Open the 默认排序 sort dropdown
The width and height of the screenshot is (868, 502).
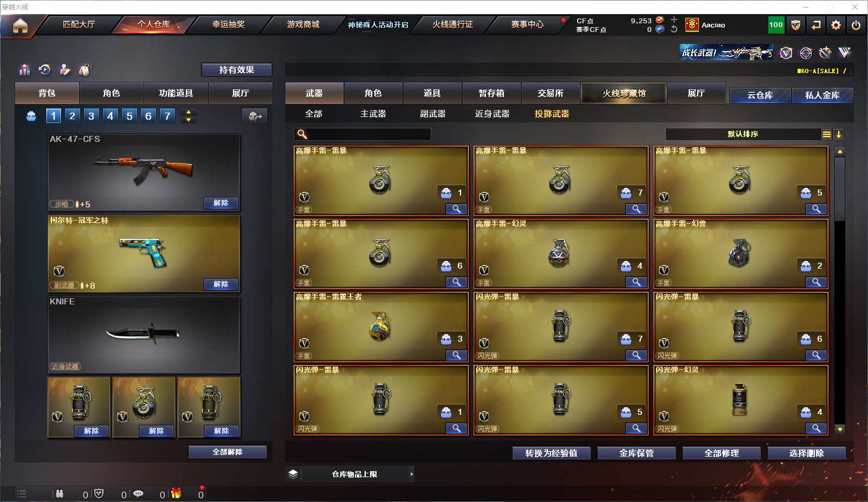[743, 134]
